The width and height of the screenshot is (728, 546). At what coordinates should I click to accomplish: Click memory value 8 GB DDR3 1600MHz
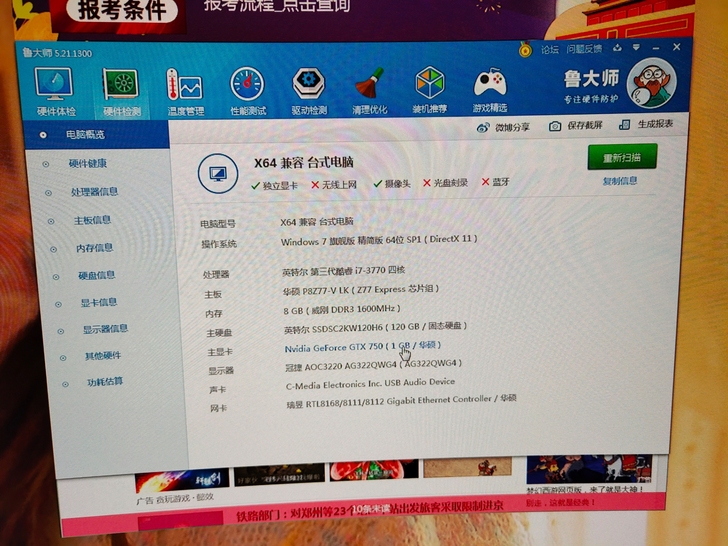pos(342,309)
